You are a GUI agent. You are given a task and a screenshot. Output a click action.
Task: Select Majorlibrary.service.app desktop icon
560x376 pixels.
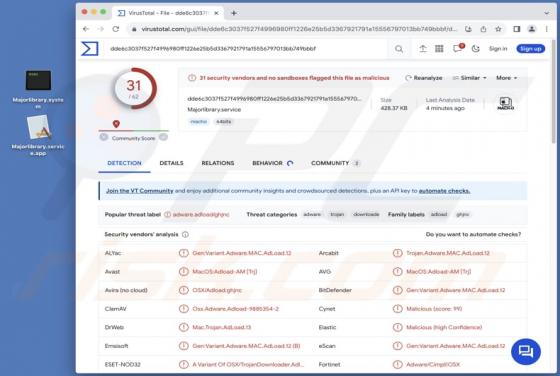tap(38, 135)
